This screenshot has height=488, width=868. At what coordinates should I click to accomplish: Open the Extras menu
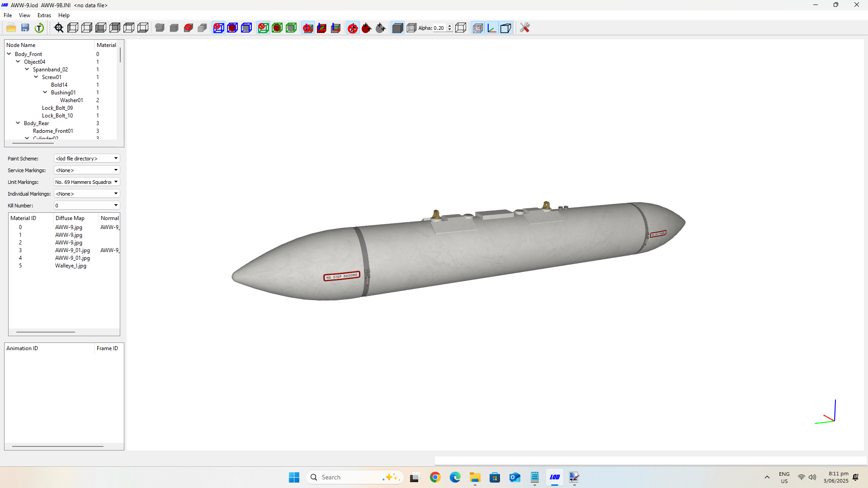(x=44, y=15)
